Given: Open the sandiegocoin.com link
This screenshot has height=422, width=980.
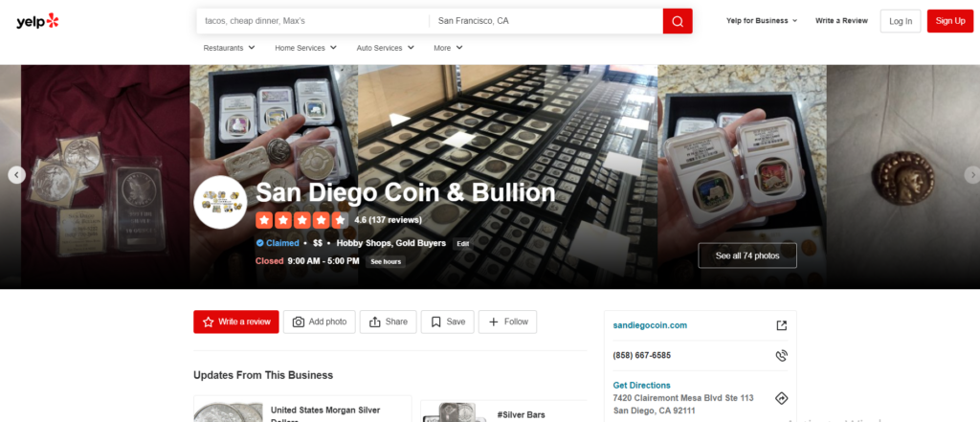Looking at the screenshot, I should click(650, 325).
